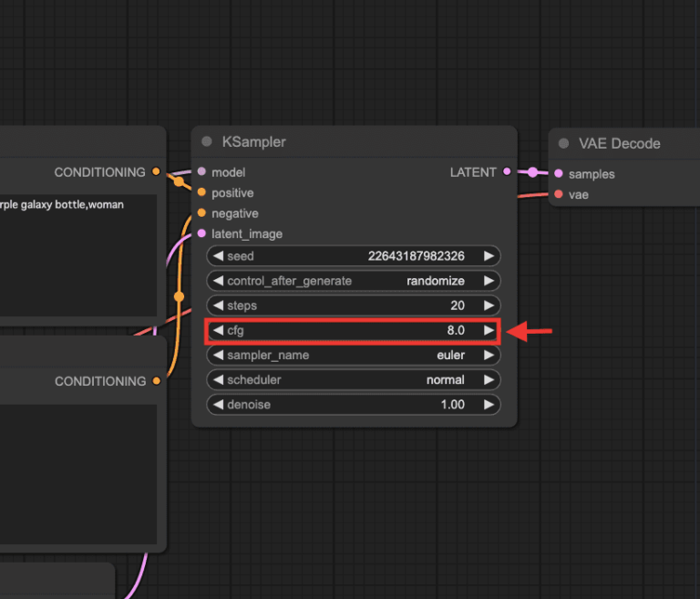
Task: Click the KSampler LATENT output socket
Action: pyautogui.click(x=507, y=171)
